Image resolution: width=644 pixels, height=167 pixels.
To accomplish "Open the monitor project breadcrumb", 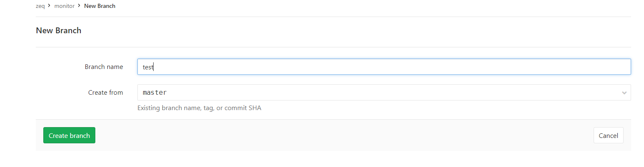I will (x=64, y=6).
